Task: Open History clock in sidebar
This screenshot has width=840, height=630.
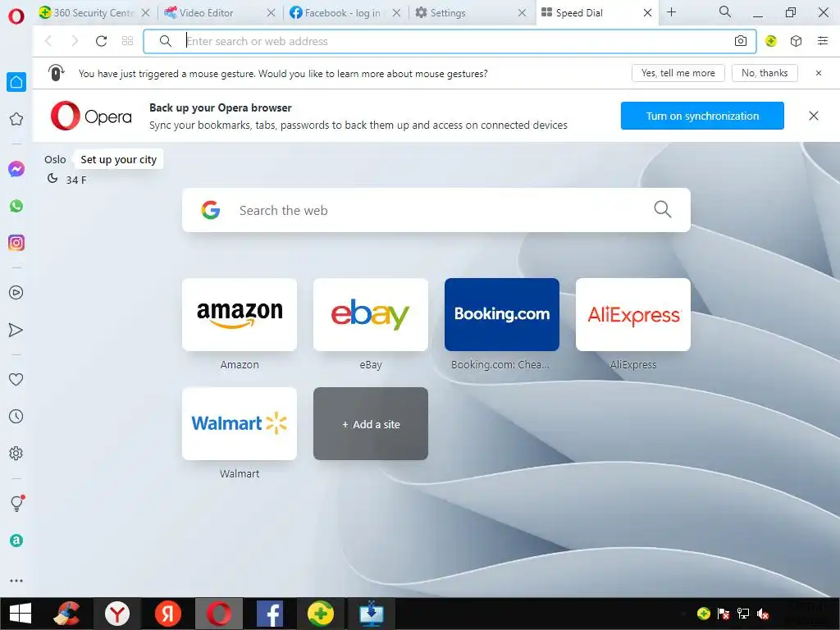Action: [16, 416]
